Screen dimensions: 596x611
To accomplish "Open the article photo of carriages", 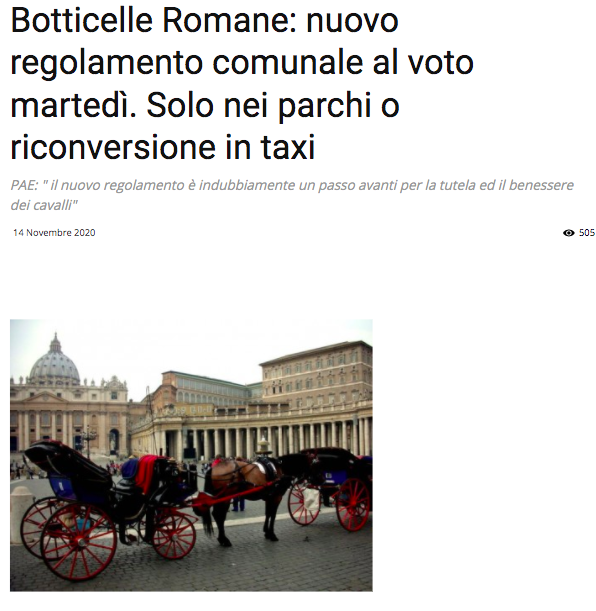I will pos(191,455).
